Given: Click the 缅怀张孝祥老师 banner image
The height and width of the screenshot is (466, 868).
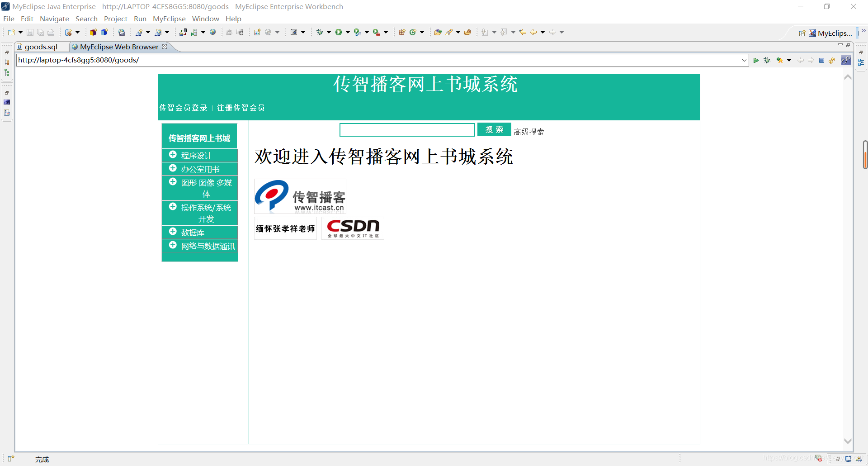Looking at the screenshot, I should (x=285, y=228).
